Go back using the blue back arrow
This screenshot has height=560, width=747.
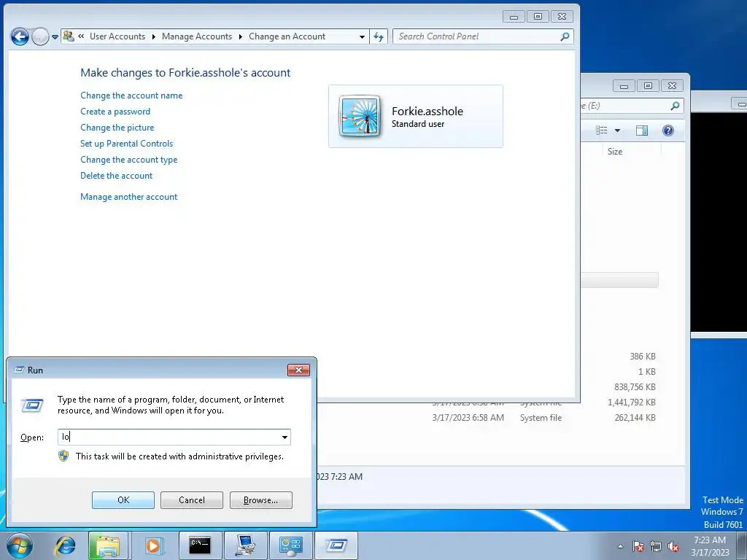(20, 36)
